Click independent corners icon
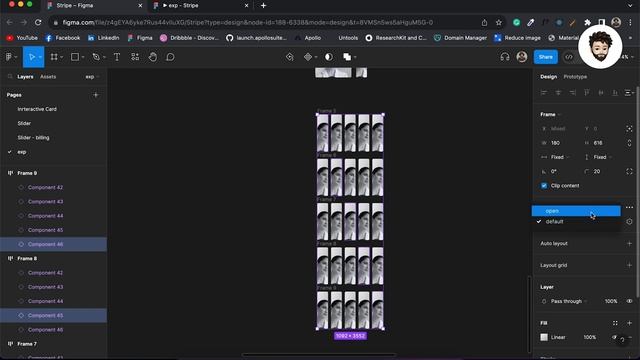Image resolution: width=640 pixels, height=360 pixels. 629,171
